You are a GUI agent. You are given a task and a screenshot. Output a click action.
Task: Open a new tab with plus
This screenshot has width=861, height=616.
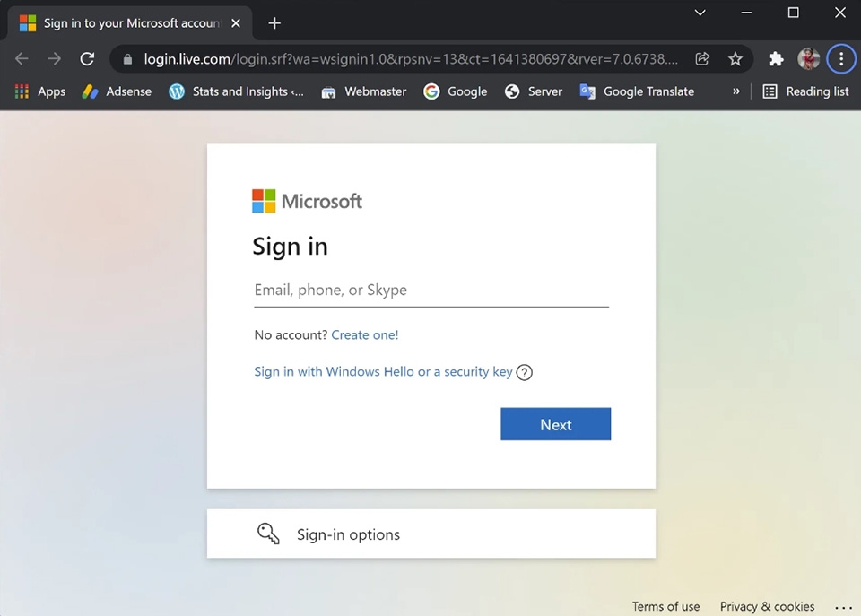click(274, 23)
